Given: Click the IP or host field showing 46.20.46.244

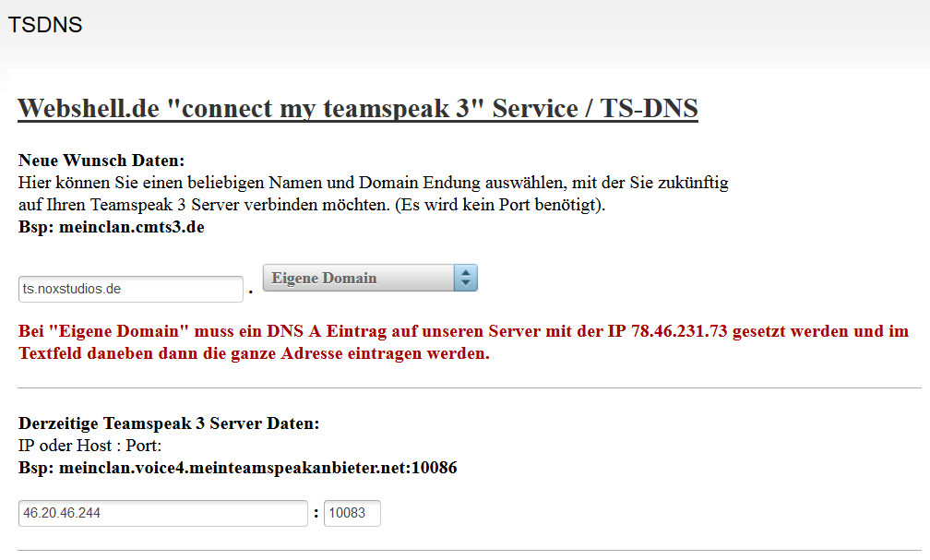Looking at the screenshot, I should (162, 513).
